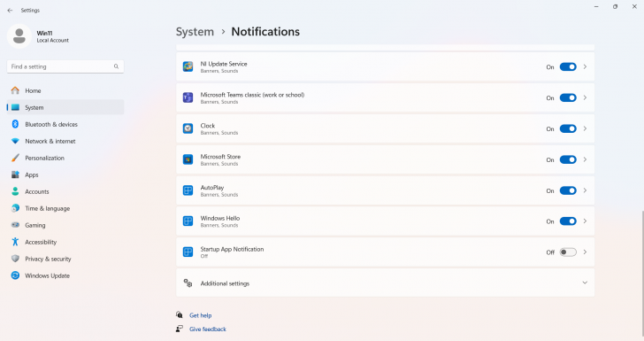Go to Home in the sidebar

coord(65,90)
